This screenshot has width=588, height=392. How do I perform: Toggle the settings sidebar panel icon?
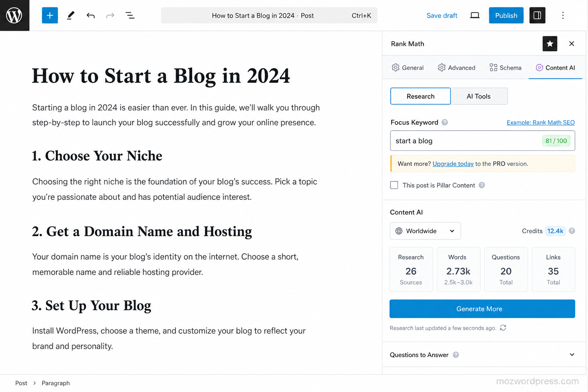click(x=537, y=15)
